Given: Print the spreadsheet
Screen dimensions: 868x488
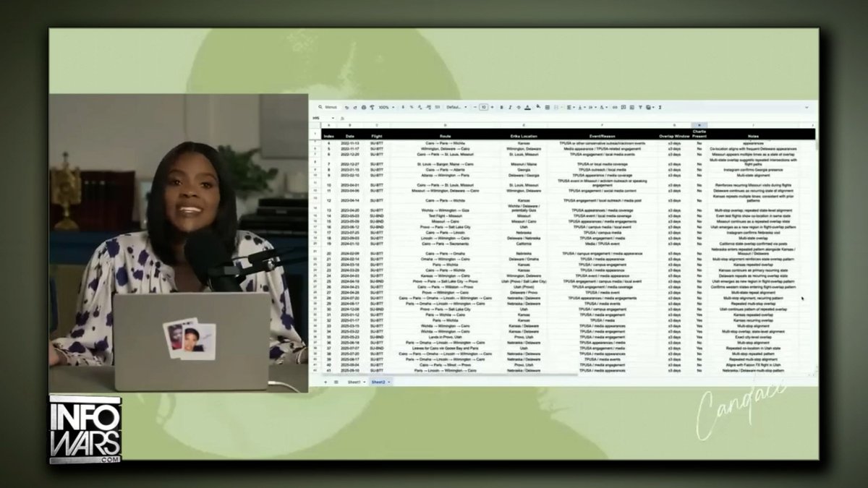Looking at the screenshot, I should tap(363, 108).
